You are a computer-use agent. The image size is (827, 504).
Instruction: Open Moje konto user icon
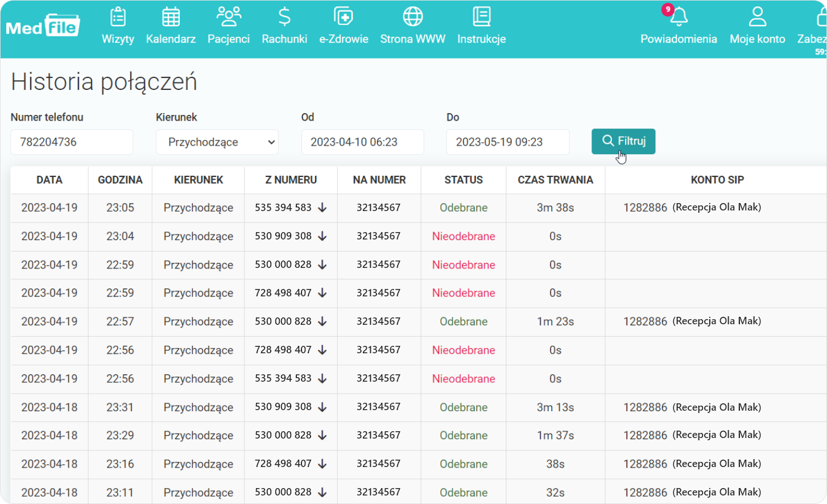point(758,17)
